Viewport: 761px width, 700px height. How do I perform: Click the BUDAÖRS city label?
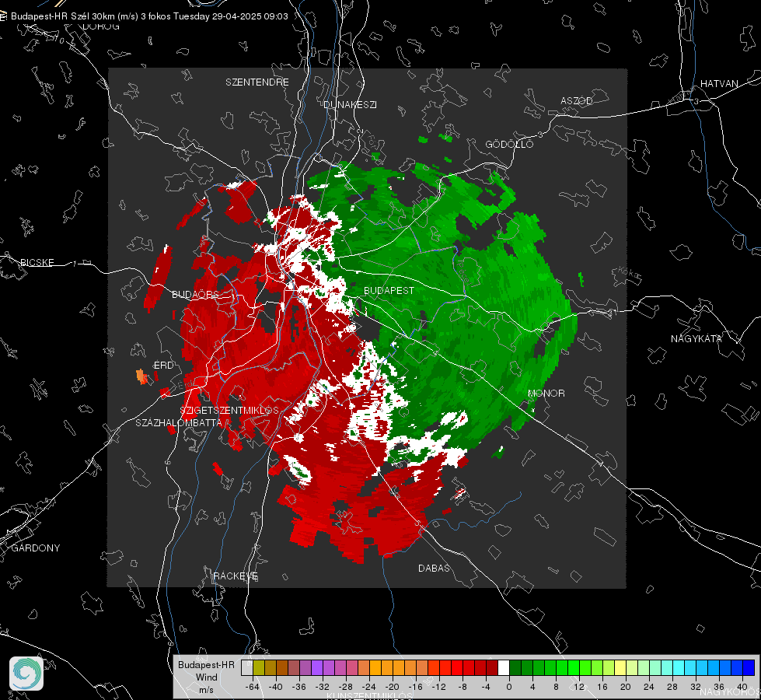pos(196,295)
